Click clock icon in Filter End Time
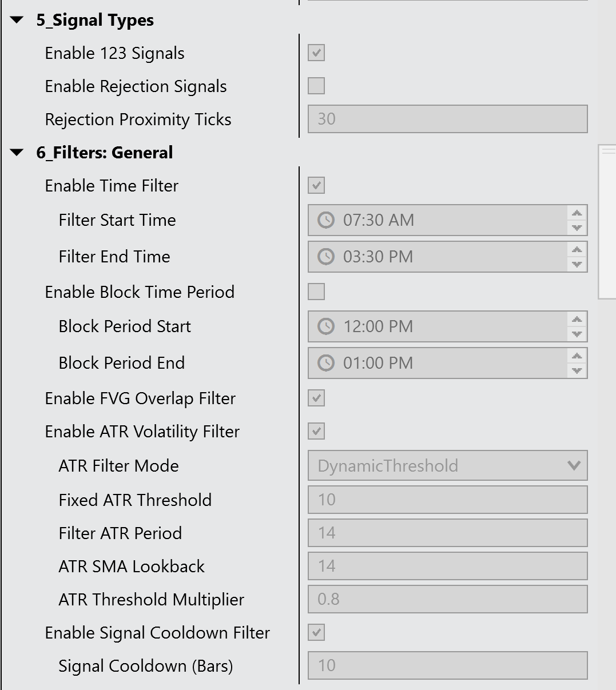This screenshot has height=690, width=616. [x=326, y=257]
